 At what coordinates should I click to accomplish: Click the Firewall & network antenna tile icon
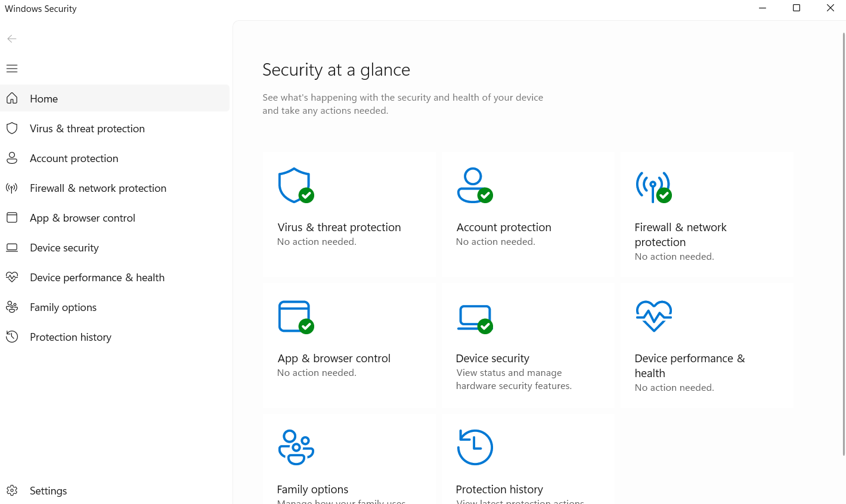point(653,186)
